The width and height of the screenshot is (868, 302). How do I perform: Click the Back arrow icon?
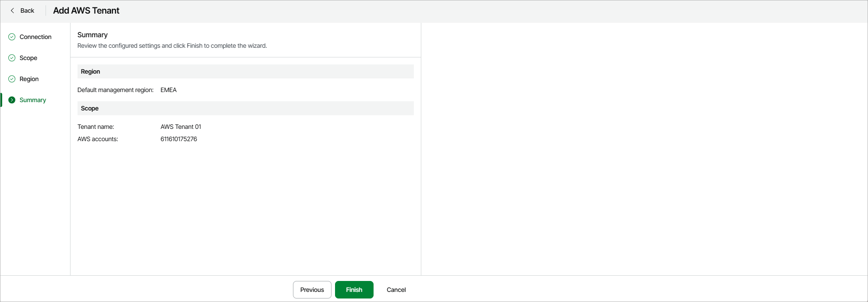pos(12,11)
